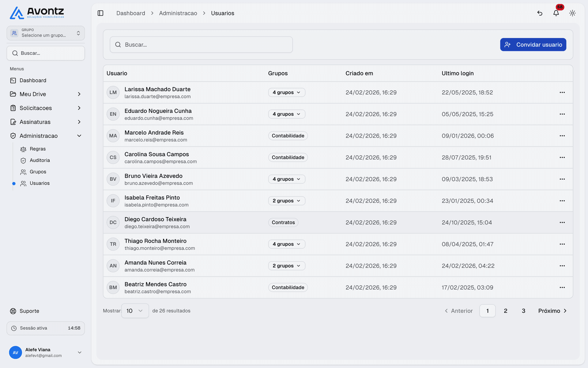Go to Dashboard in sidebar
This screenshot has width=588, height=368.
click(33, 80)
